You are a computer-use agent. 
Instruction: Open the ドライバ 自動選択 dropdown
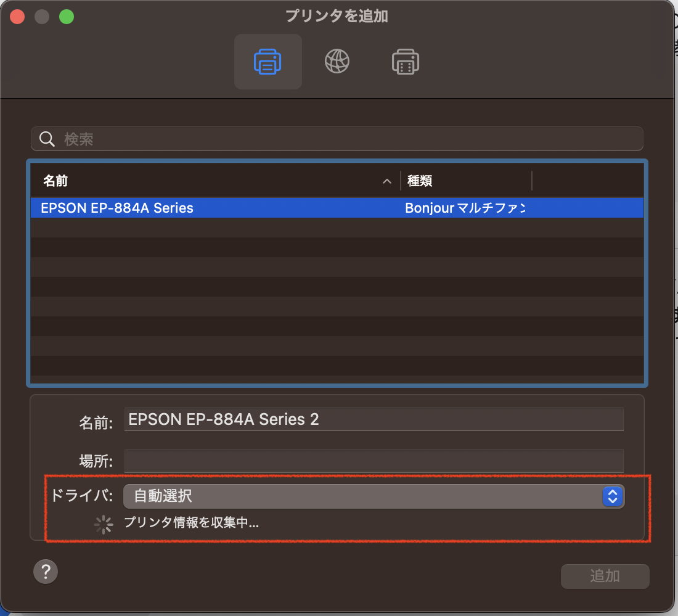coord(374,496)
